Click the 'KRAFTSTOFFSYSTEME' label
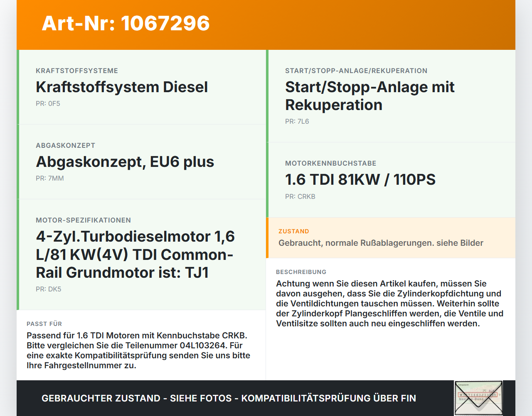This screenshot has height=416, width=532. pos(77,71)
